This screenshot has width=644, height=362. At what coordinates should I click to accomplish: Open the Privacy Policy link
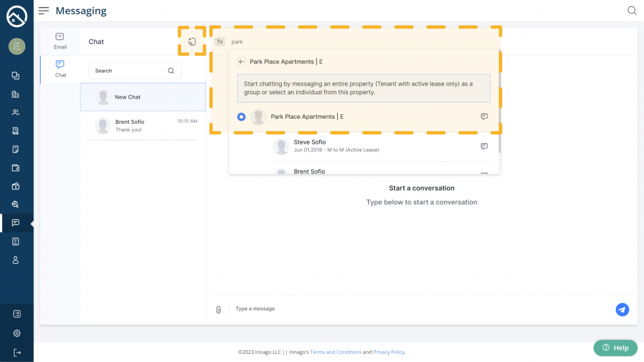click(x=389, y=352)
